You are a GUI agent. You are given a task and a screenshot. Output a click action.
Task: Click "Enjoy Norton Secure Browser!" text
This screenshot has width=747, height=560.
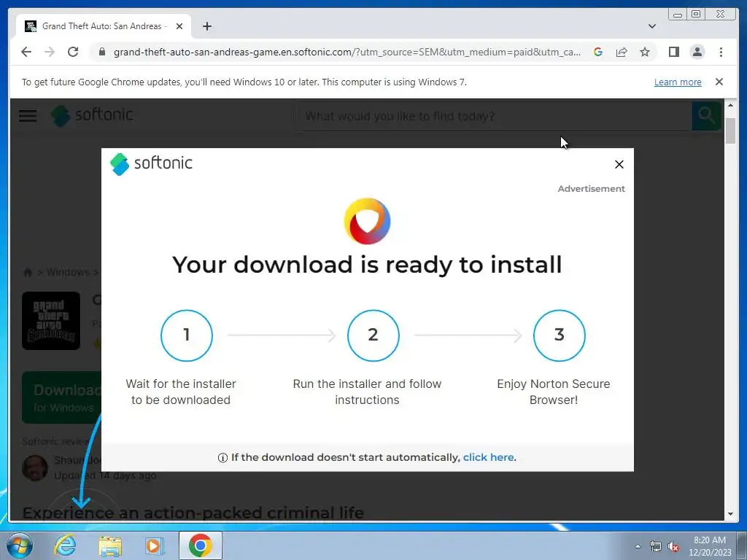pyautogui.click(x=554, y=392)
